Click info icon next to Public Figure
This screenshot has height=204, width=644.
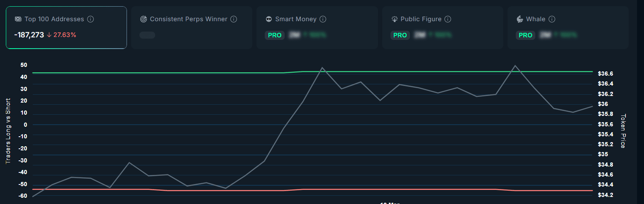pyautogui.click(x=448, y=19)
